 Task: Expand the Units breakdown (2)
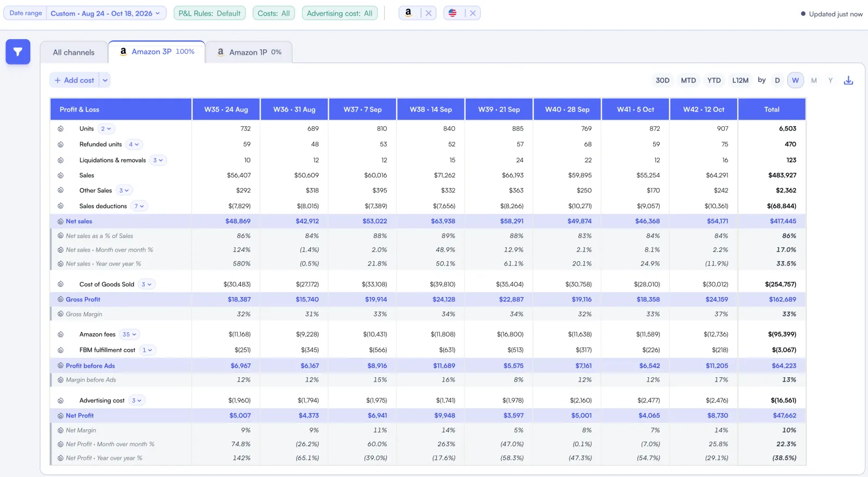pos(106,129)
